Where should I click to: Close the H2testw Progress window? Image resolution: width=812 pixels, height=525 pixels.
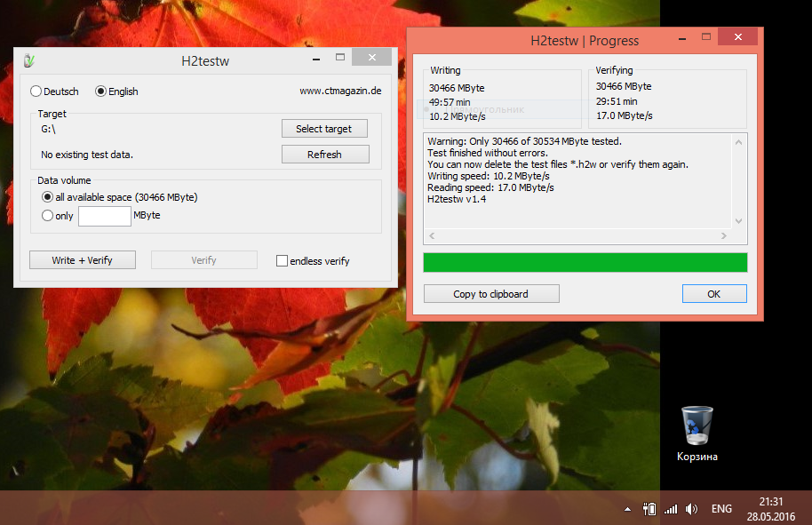click(738, 37)
